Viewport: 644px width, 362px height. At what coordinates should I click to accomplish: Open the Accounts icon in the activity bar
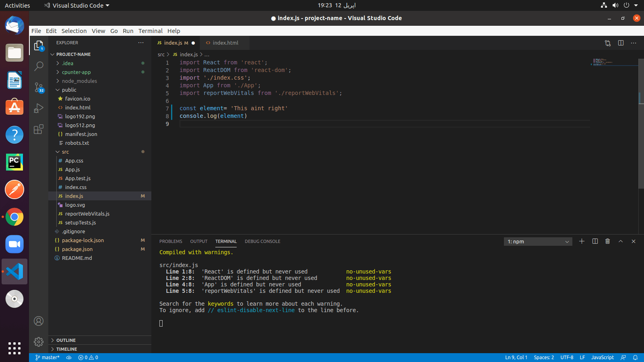[x=39, y=321]
